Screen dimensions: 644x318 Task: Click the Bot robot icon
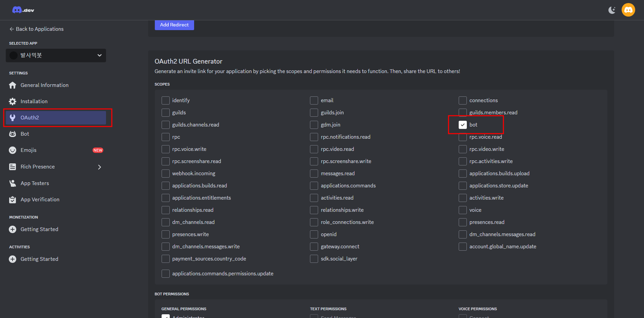[x=13, y=134]
